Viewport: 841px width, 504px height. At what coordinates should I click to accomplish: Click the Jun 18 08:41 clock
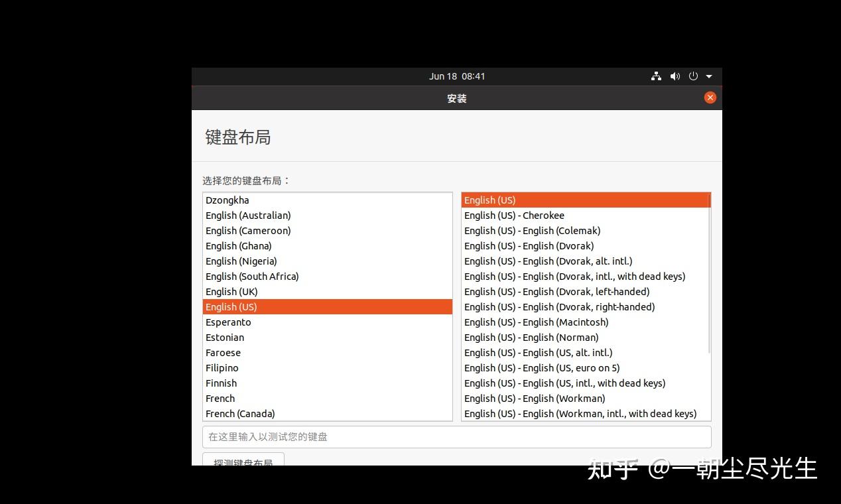click(457, 76)
